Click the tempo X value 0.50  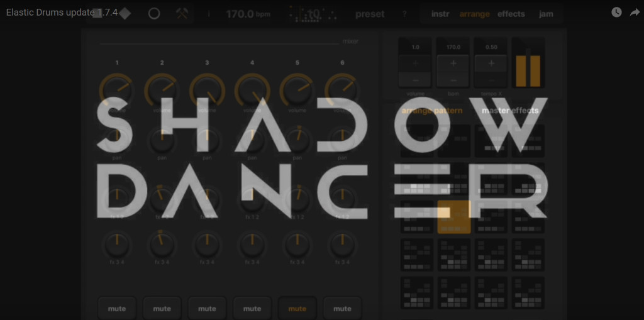[491, 47]
